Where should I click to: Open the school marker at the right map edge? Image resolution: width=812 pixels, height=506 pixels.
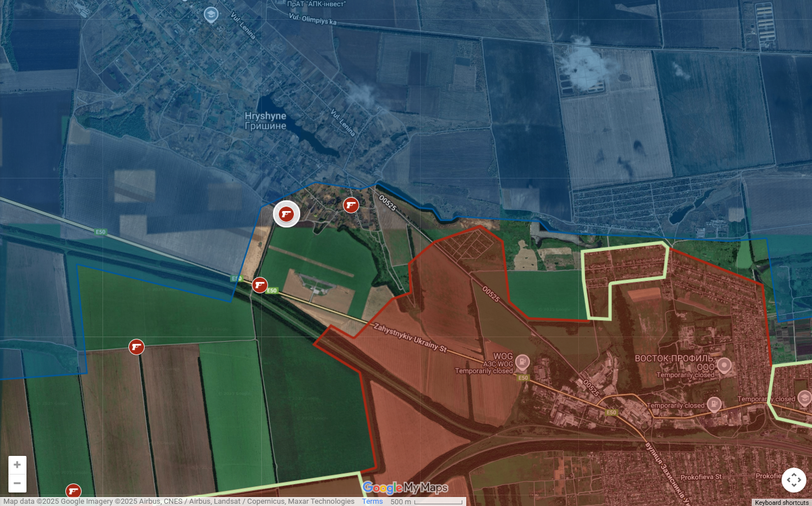point(805,397)
